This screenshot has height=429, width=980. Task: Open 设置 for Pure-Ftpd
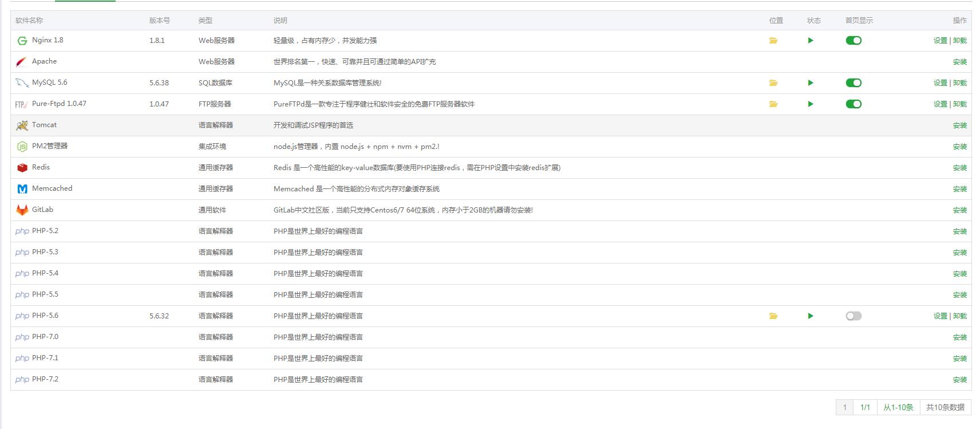pos(940,104)
